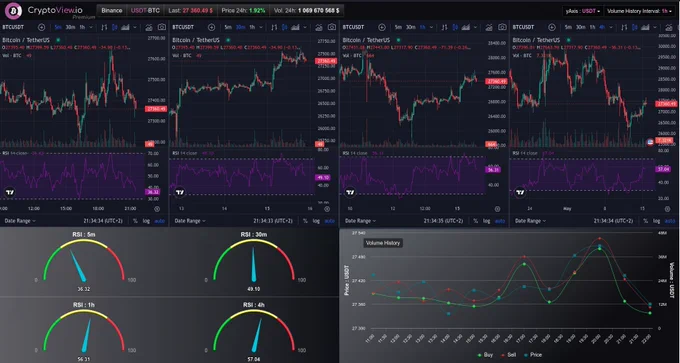Toggle log scale in third chart

click(487, 221)
